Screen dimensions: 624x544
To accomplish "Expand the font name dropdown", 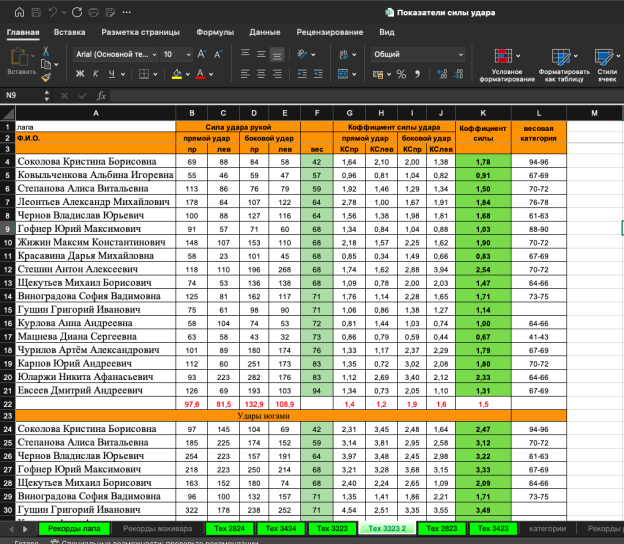I will (154, 55).
